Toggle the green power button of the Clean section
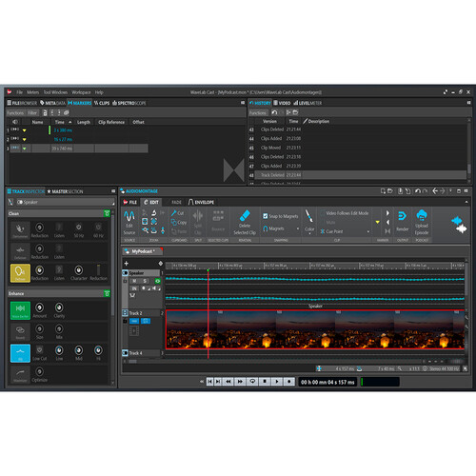Viewport: 476px width, 476px height. (x=107, y=213)
